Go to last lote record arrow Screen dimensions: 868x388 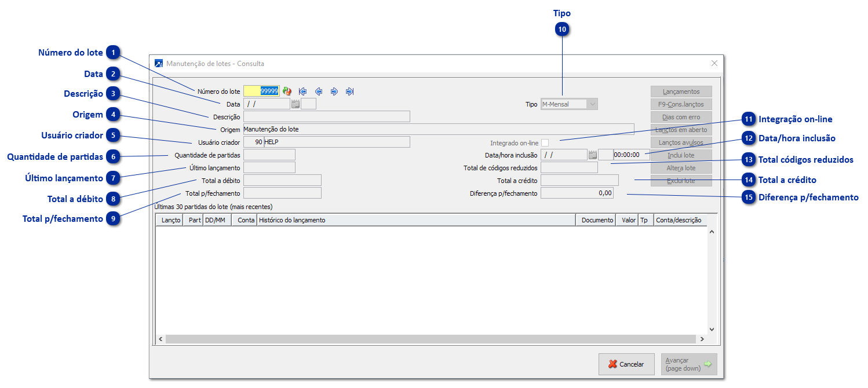coord(349,91)
